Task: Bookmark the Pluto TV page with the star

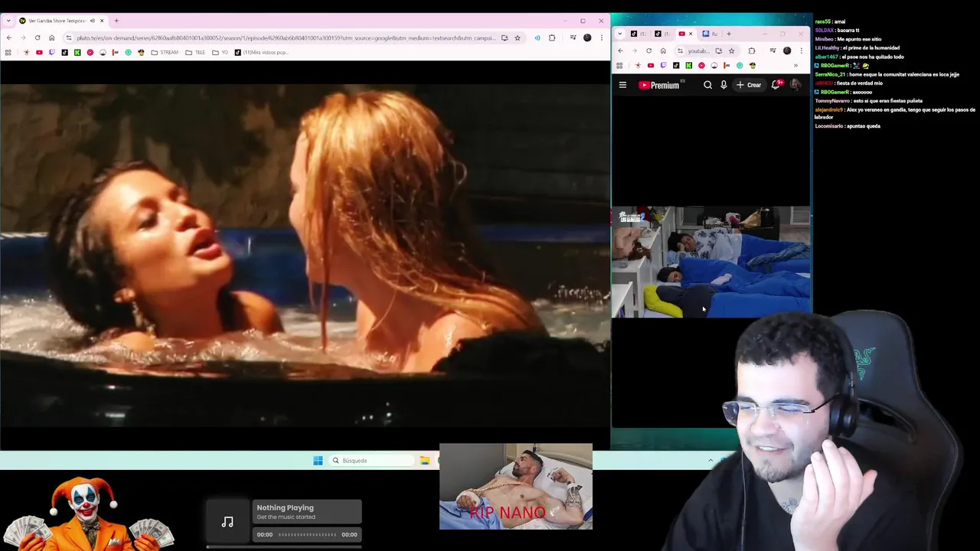Action: [x=518, y=37]
